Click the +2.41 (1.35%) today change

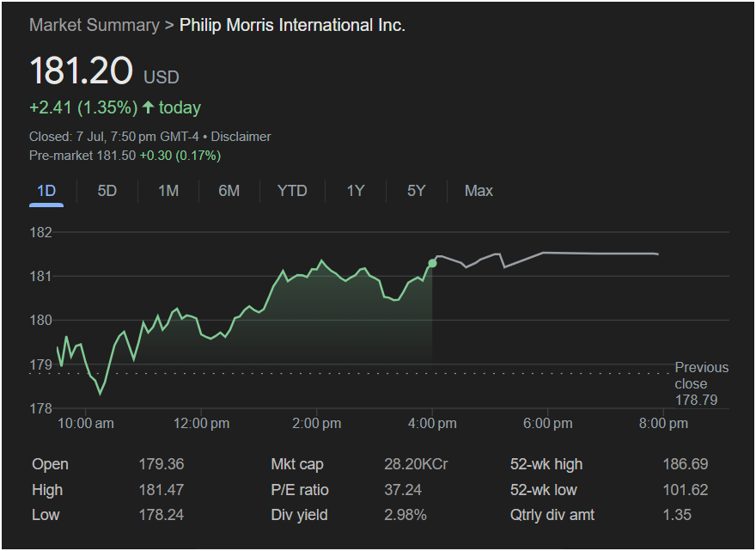pyautogui.click(x=115, y=107)
